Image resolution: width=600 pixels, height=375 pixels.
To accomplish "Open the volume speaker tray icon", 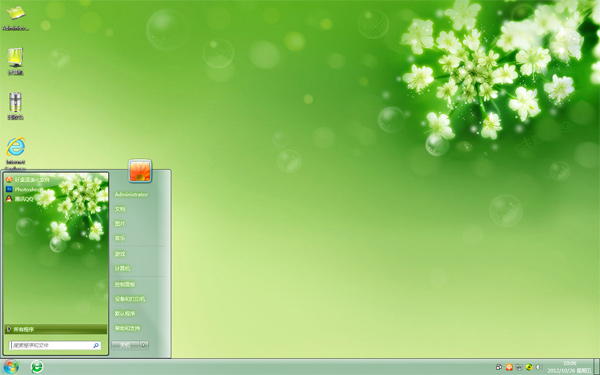I will pyautogui.click(x=539, y=367).
